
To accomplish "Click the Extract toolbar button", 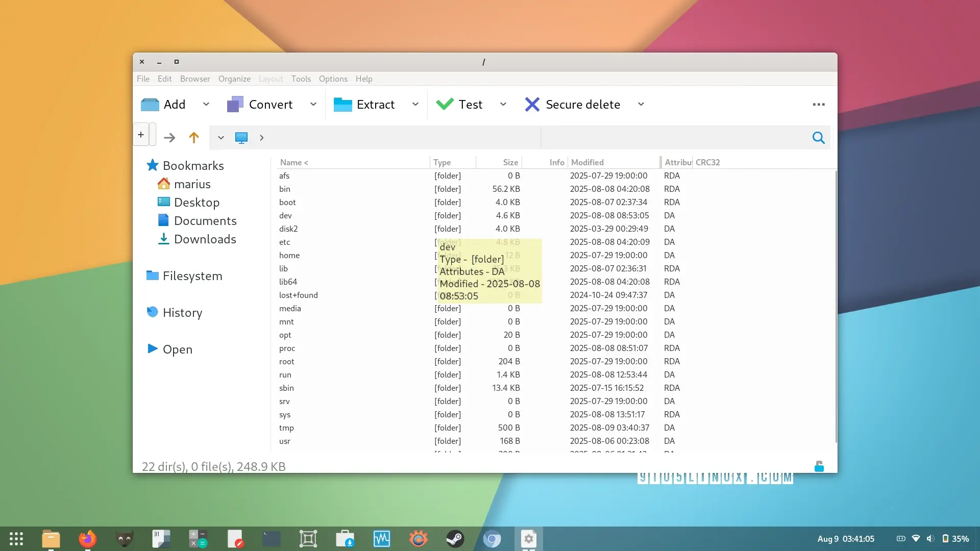I will tap(364, 105).
